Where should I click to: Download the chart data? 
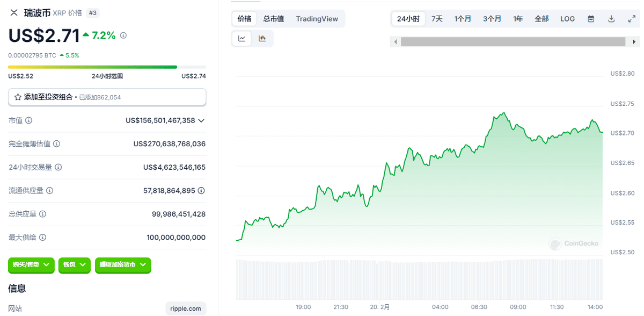[611, 19]
